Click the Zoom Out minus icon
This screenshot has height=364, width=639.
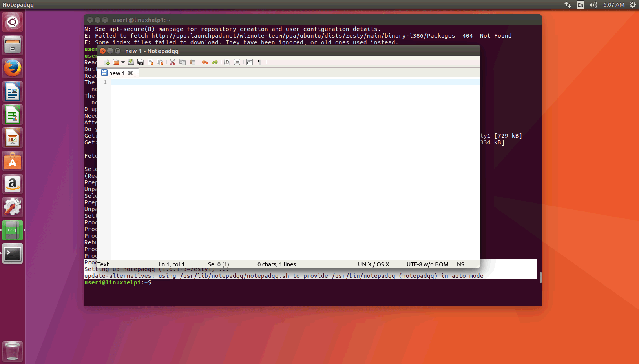coord(237,62)
